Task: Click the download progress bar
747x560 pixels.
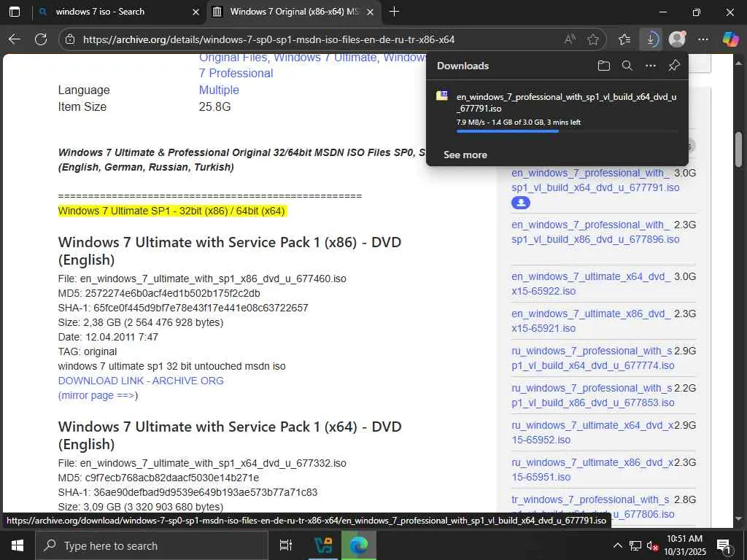Action: (x=566, y=131)
